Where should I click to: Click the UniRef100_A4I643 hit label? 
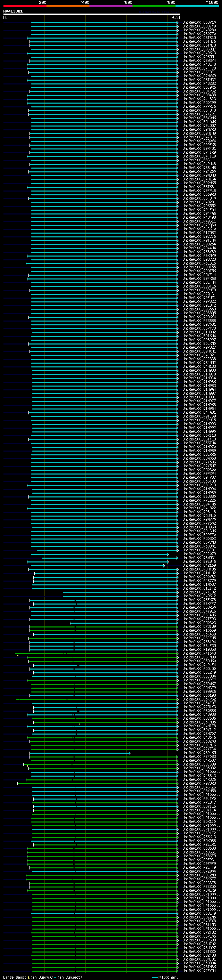pyautogui.click(x=199, y=654)
